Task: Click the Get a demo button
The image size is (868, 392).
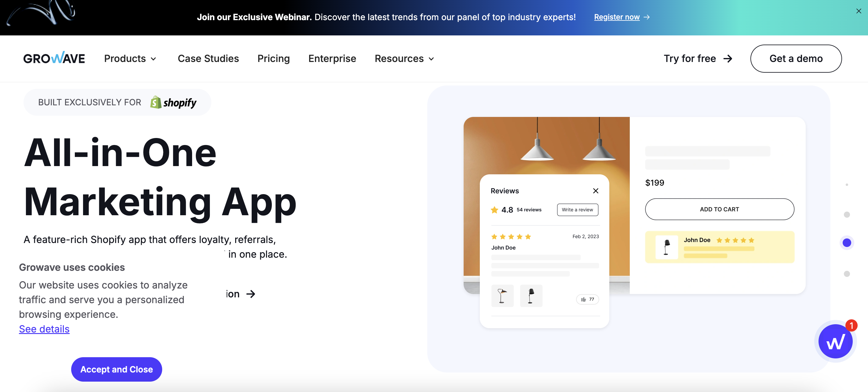Action: click(796, 59)
